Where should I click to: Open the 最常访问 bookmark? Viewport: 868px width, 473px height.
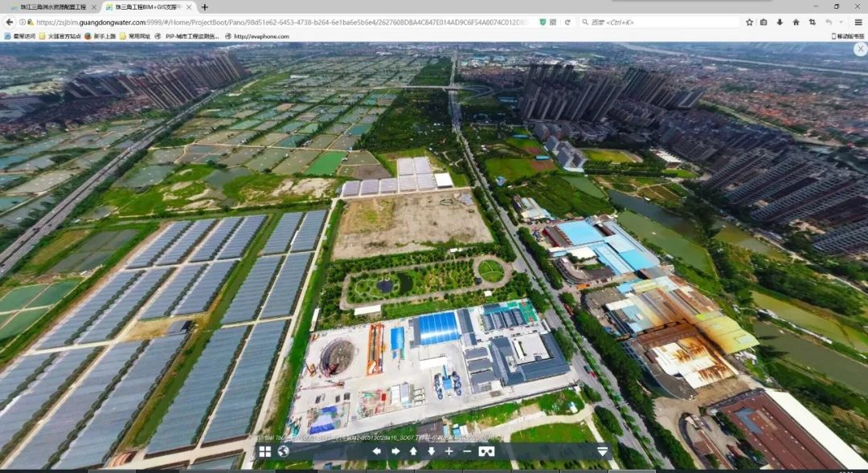tap(20, 36)
